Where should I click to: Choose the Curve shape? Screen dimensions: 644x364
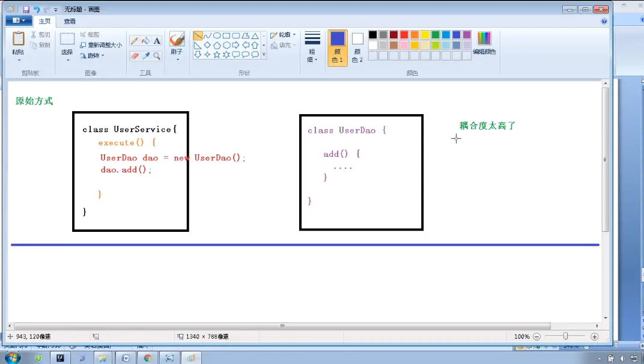pyautogui.click(x=207, y=36)
